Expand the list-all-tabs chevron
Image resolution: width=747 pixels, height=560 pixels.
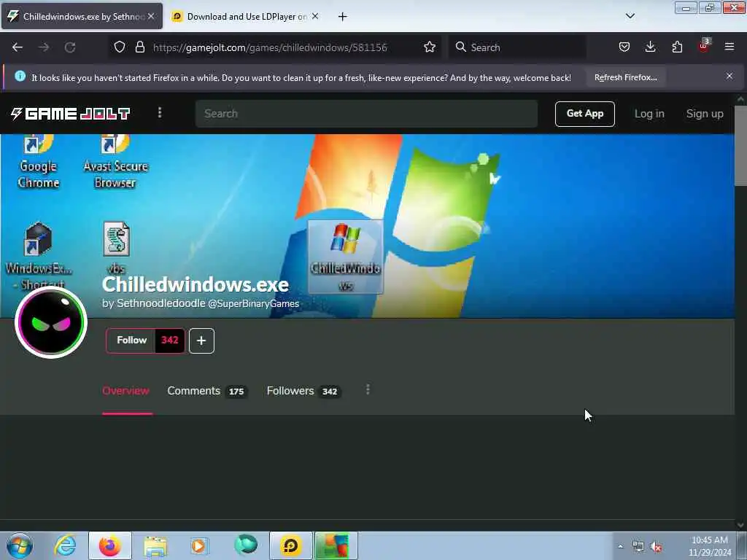630,16
